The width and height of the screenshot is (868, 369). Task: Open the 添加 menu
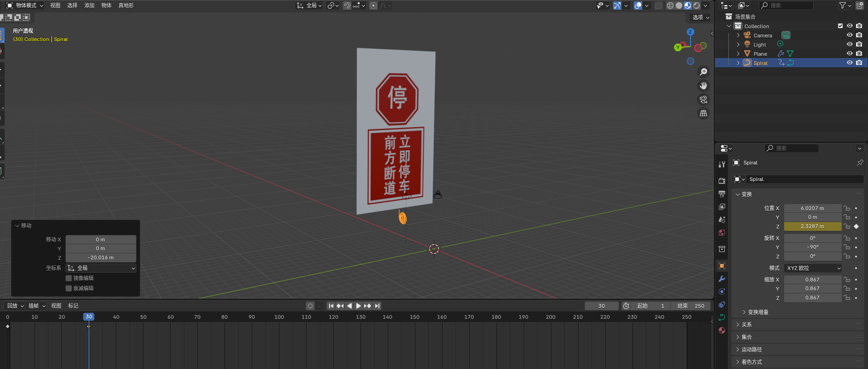[89, 6]
